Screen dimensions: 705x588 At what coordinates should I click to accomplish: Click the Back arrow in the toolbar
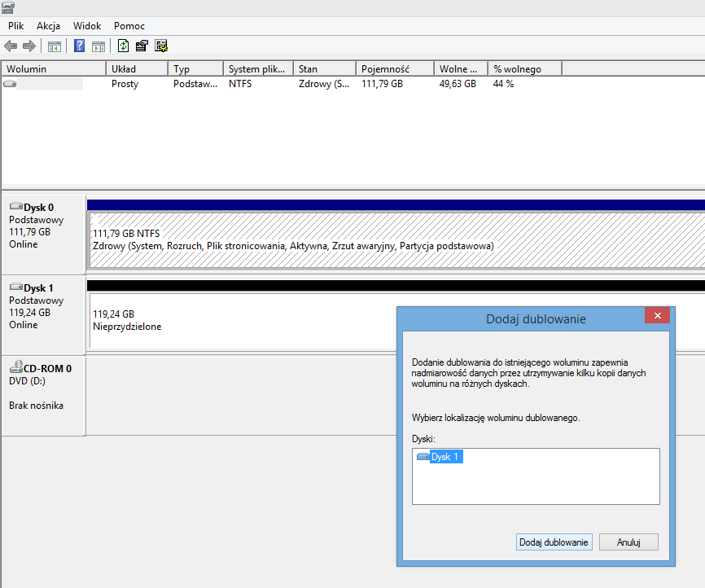click(x=11, y=46)
